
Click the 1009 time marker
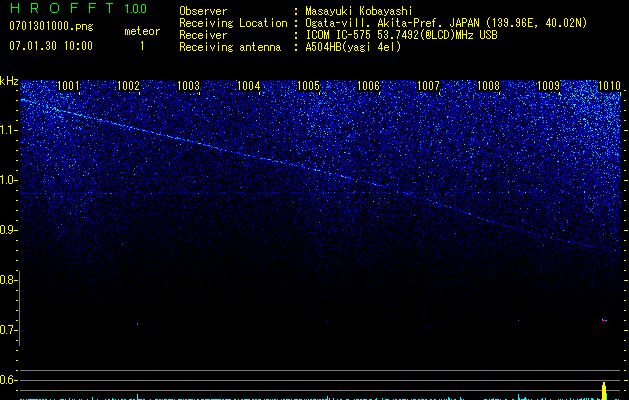pos(548,86)
